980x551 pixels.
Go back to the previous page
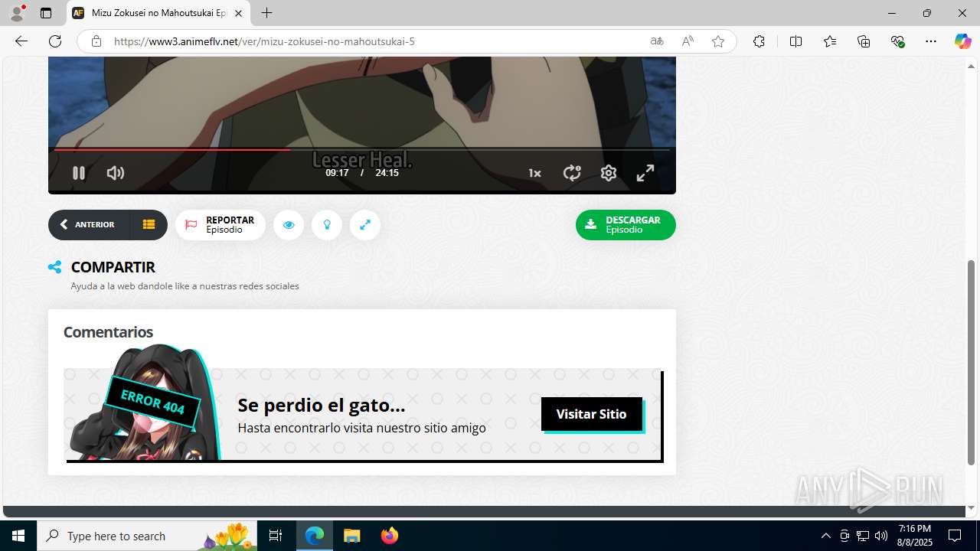[x=21, y=41]
